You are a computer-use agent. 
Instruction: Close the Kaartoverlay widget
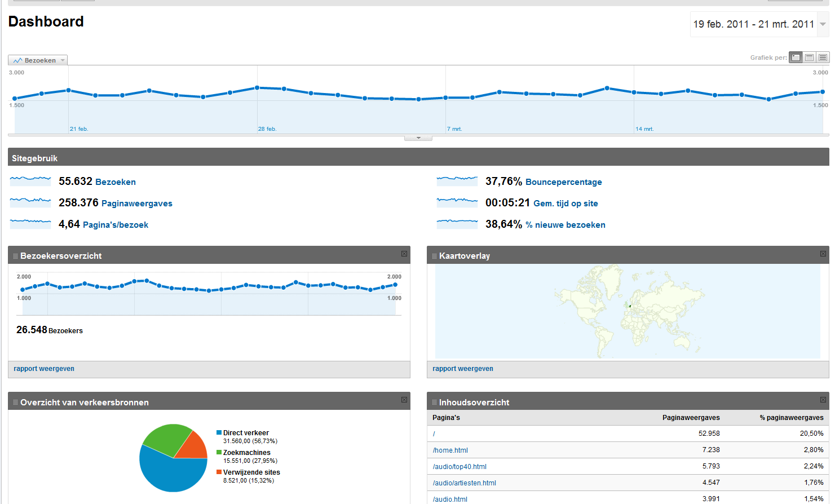[x=823, y=254]
